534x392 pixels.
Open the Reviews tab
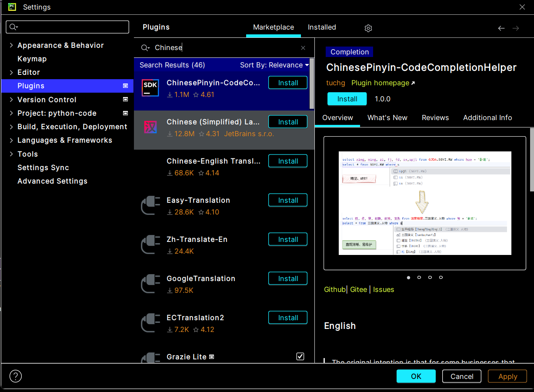[435, 117]
